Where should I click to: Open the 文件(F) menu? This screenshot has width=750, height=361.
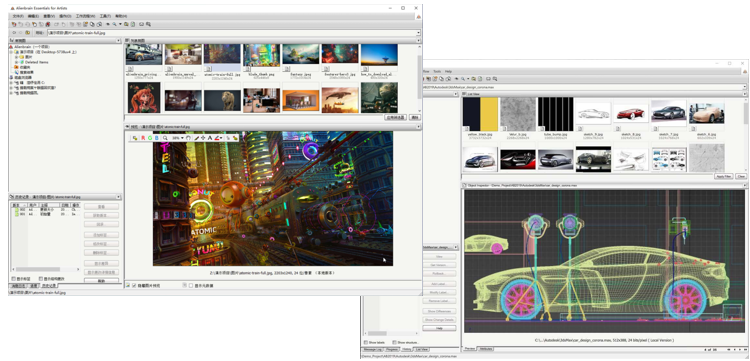18,16
